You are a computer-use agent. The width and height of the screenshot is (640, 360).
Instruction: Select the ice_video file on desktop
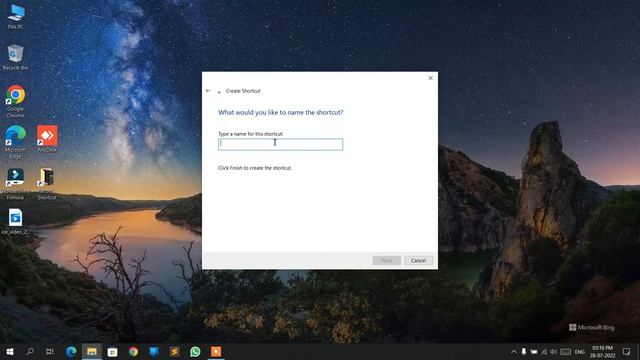coord(16,222)
